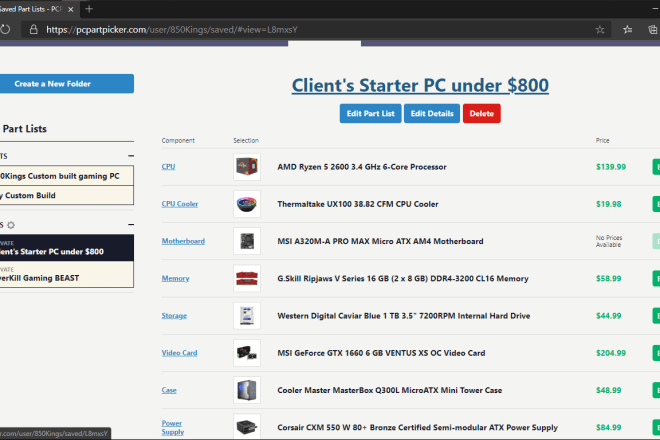Click green buy button in Memory row
The image size is (660, 440).
tap(656, 278)
